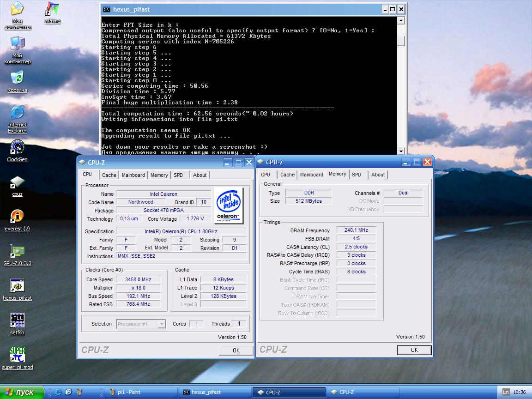
Task: Click the Core Voltage value 1.776 V
Action: pos(195,219)
